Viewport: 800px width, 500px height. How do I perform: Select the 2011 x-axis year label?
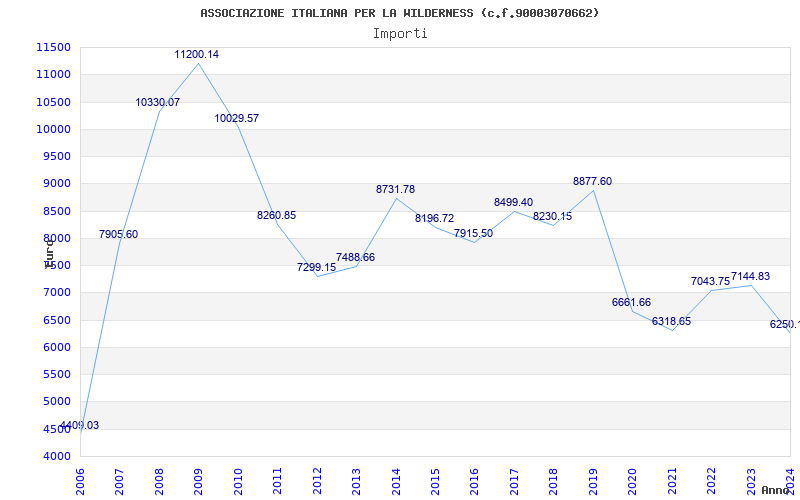tap(277, 482)
